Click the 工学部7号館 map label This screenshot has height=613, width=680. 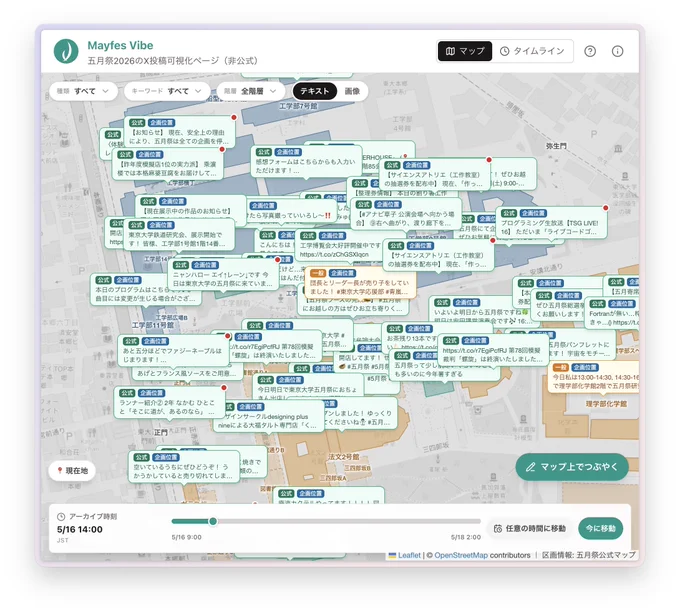tap(298, 106)
